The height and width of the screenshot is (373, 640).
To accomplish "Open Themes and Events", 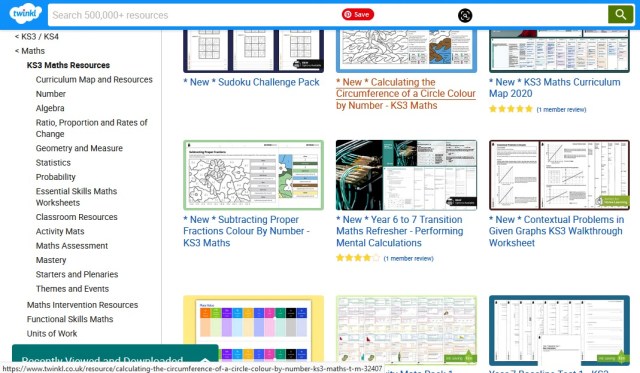I will click(72, 289).
